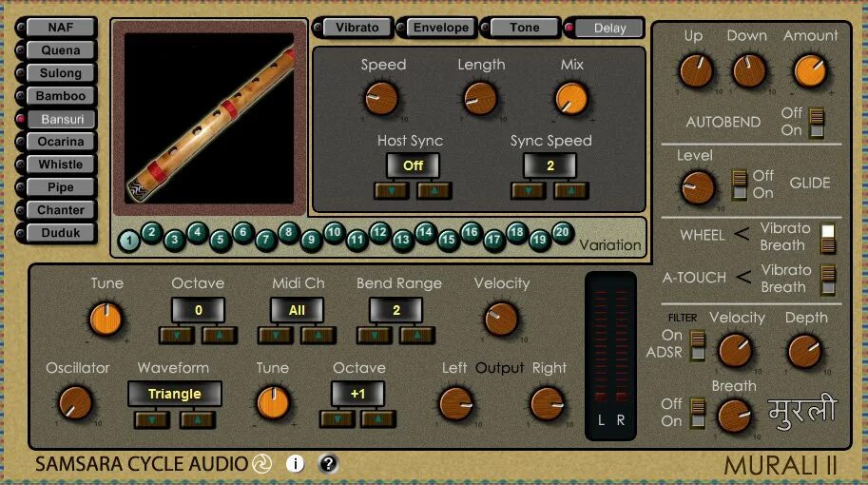The image size is (868, 485).
Task: Select previous oscillator Waveform
Action: [152, 419]
